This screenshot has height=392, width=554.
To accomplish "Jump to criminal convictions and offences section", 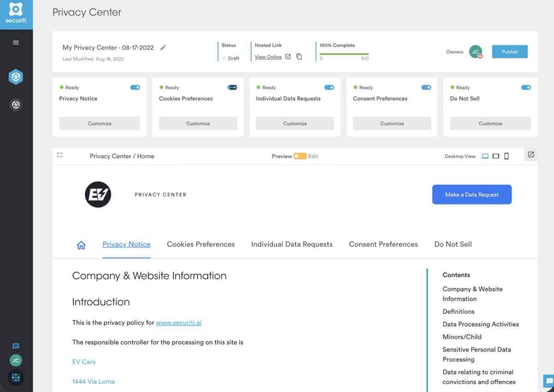I will [x=479, y=377].
